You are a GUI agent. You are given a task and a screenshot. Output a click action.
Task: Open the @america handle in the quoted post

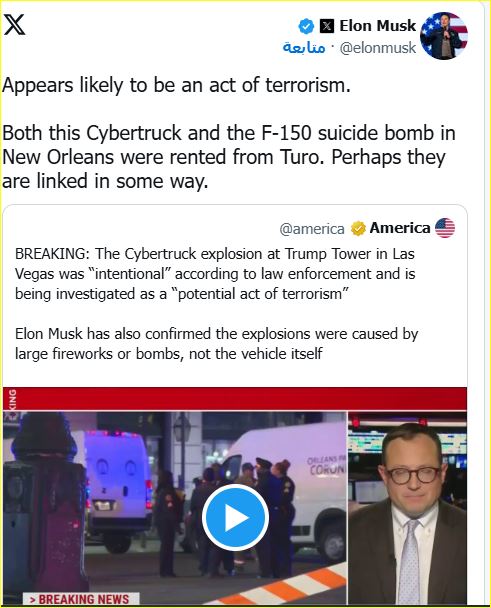click(312, 229)
